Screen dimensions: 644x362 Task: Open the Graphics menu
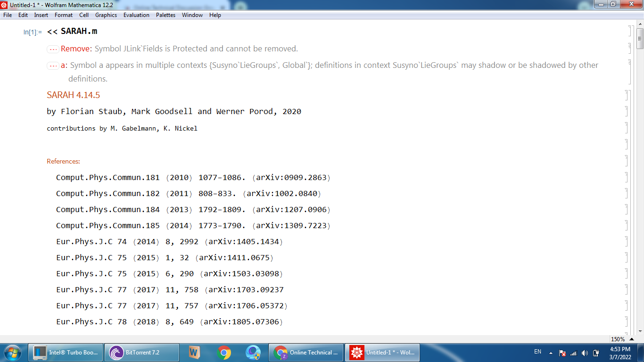(106, 15)
